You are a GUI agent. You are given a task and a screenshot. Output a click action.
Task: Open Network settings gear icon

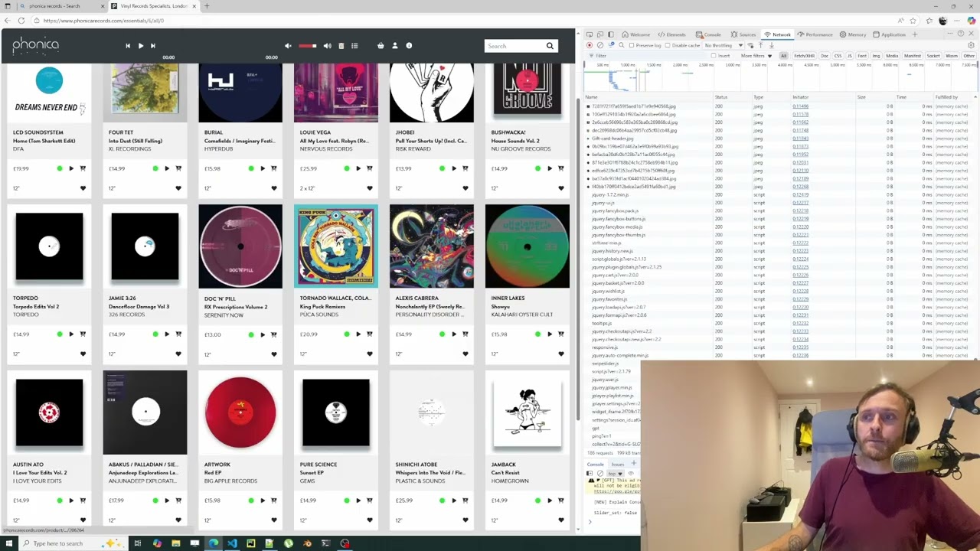click(x=972, y=45)
